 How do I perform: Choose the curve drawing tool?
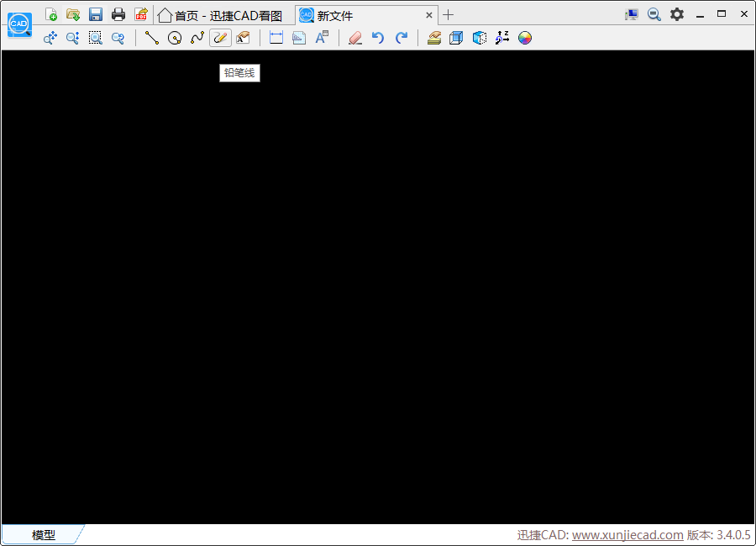197,38
